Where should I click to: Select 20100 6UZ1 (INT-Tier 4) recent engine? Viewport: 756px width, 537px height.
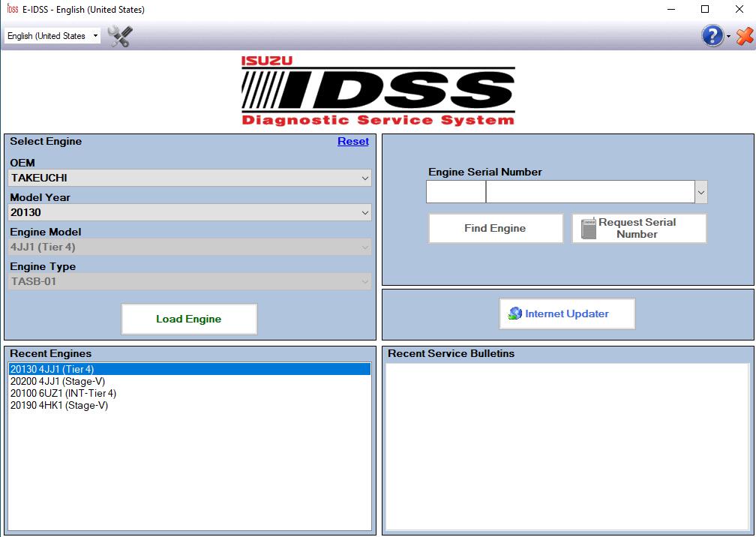(x=64, y=393)
